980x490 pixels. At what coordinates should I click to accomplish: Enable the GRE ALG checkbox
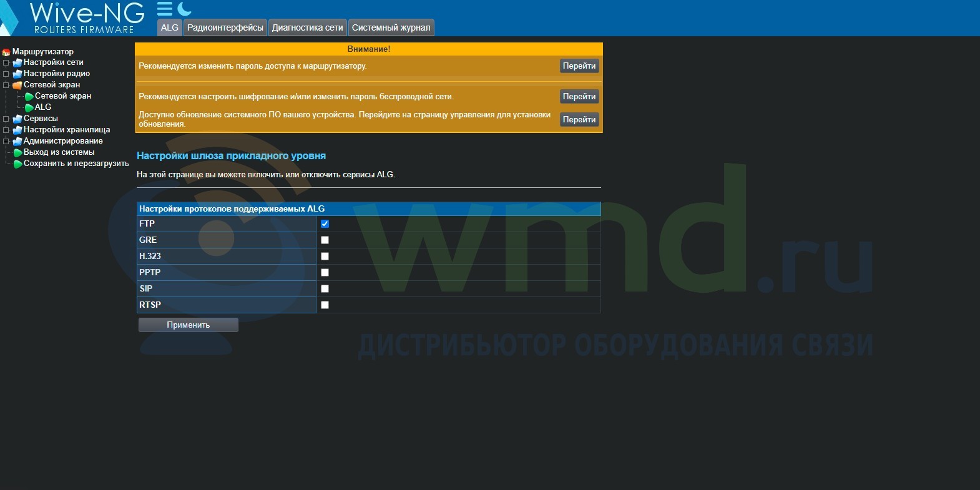click(325, 240)
